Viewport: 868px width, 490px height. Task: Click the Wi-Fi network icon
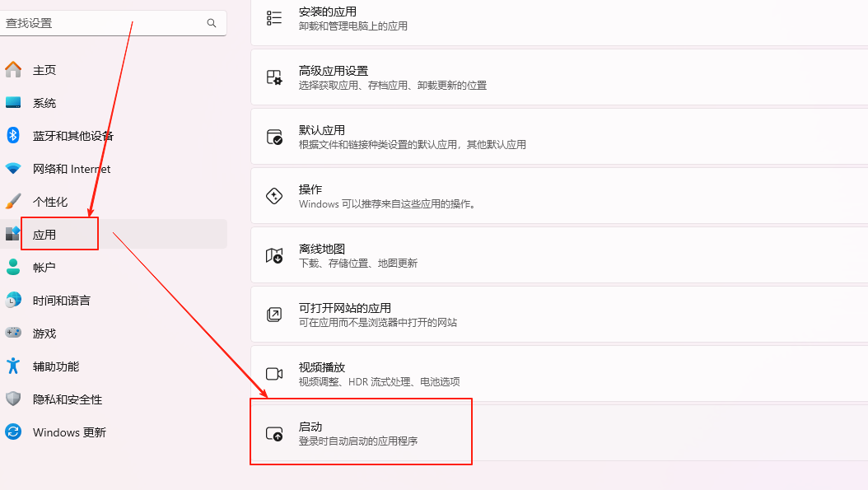pos(13,168)
